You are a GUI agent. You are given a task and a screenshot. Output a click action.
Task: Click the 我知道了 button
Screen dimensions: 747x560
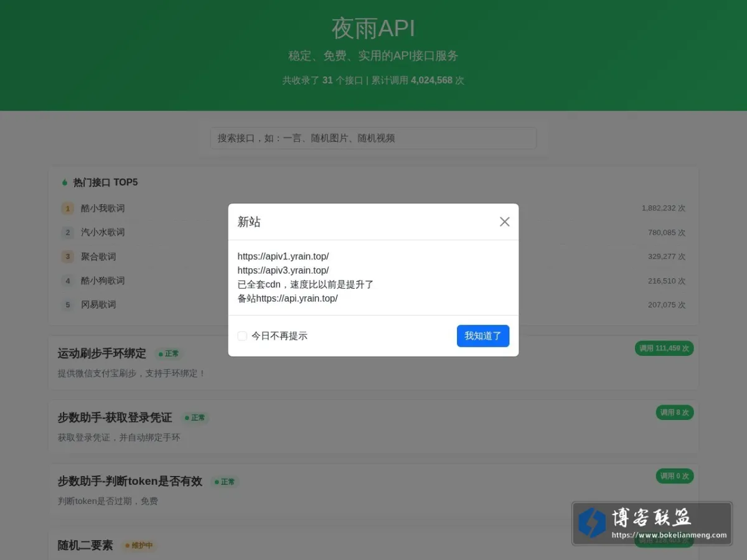click(483, 336)
